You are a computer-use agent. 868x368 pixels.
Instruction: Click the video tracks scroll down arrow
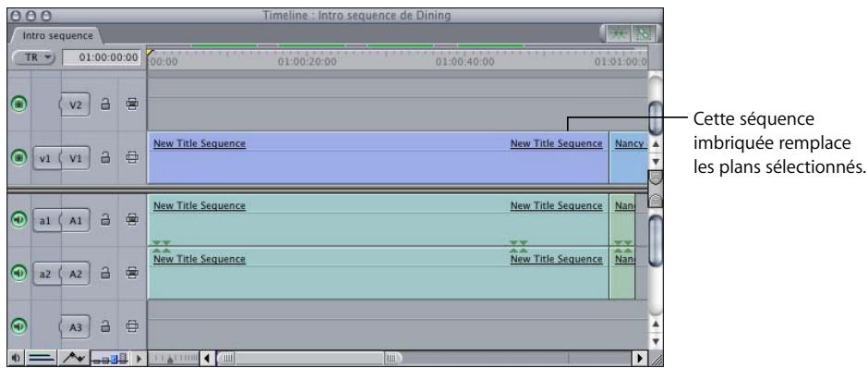[656, 162]
